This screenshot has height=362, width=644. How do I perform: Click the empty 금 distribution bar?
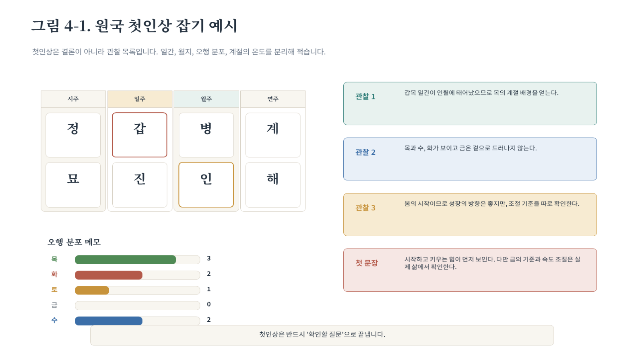coord(137,305)
